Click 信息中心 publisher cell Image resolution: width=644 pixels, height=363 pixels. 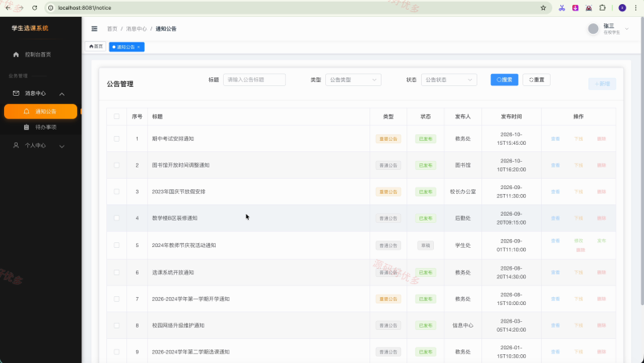[x=463, y=325]
